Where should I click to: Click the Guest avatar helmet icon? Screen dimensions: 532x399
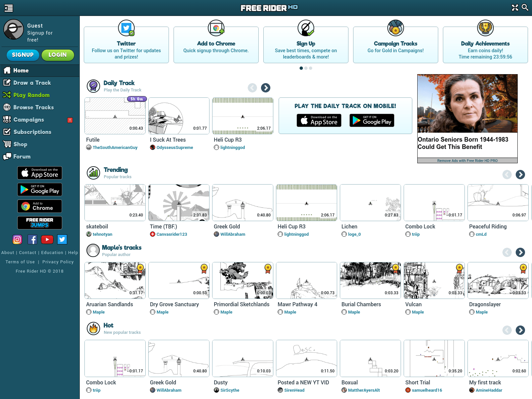point(14,30)
